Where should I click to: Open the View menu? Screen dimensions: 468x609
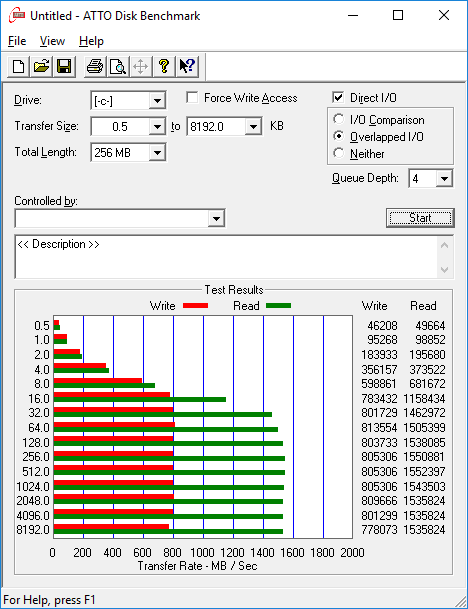[x=52, y=41]
